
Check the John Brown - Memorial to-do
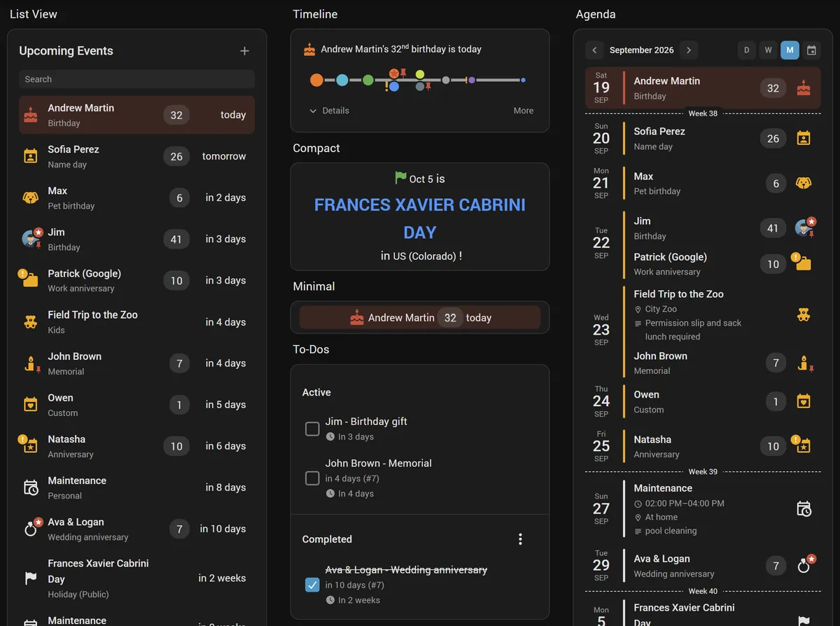[312, 478]
